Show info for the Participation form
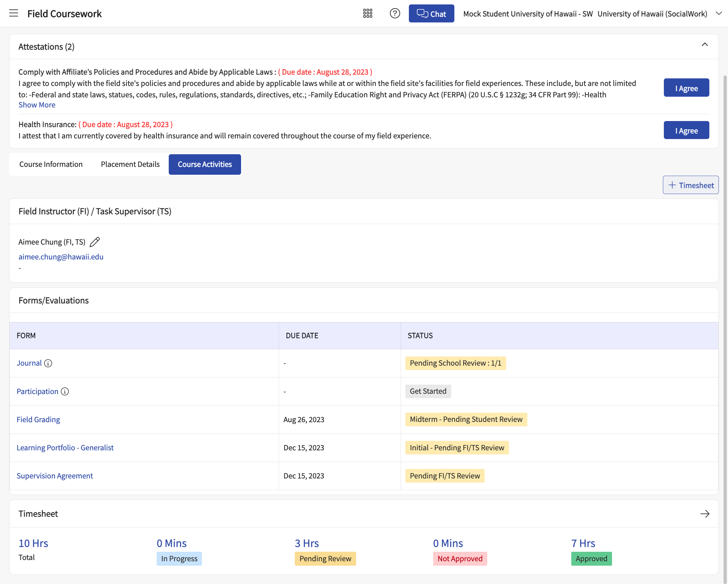Image resolution: width=728 pixels, height=584 pixels. (65, 391)
